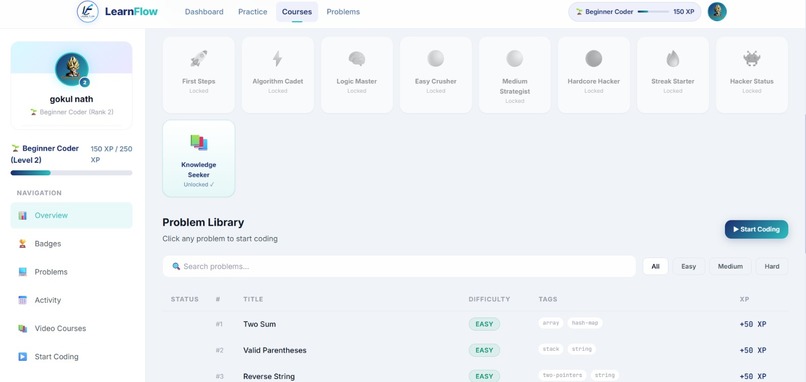Click the stack tag on Valid Parentheses
The image size is (806, 382).
point(551,349)
